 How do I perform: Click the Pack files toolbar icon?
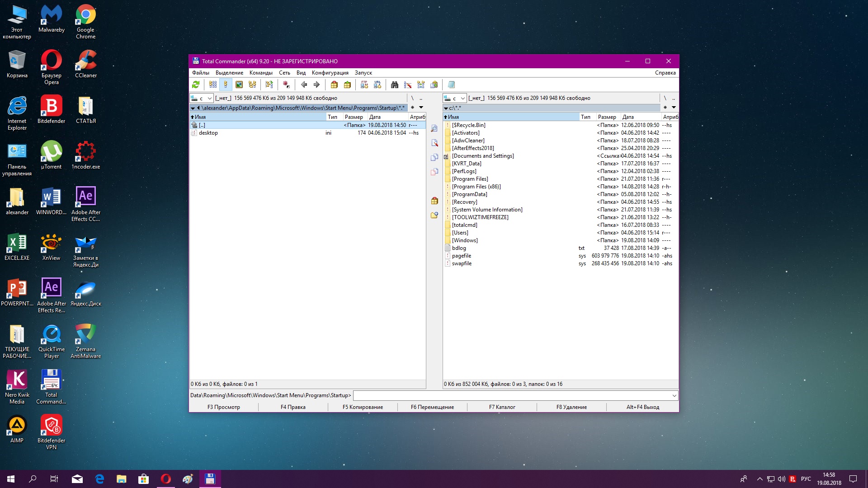334,84
